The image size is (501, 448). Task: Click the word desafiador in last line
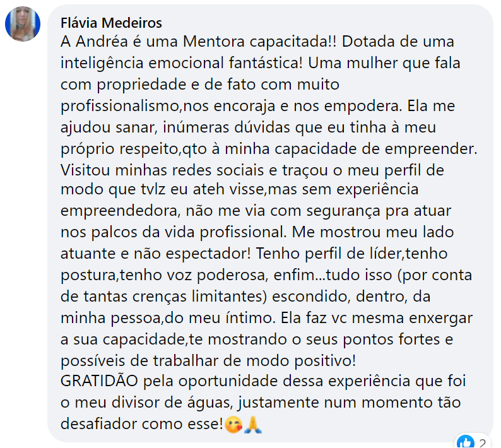click(98, 424)
